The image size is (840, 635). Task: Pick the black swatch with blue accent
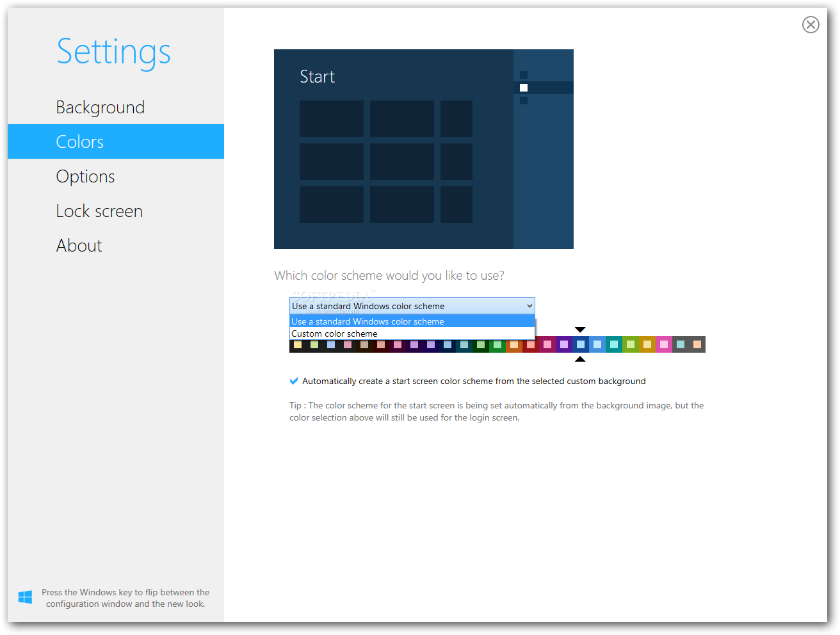(x=331, y=344)
